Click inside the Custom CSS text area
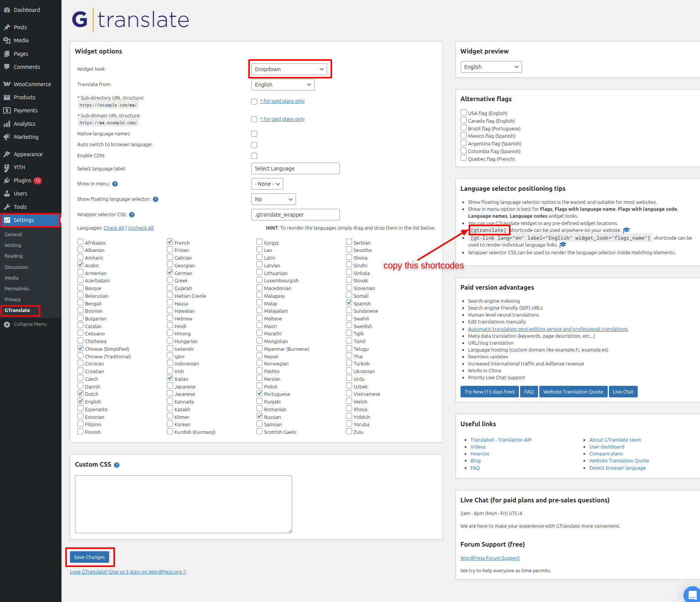The height and width of the screenshot is (602, 700). [x=183, y=504]
